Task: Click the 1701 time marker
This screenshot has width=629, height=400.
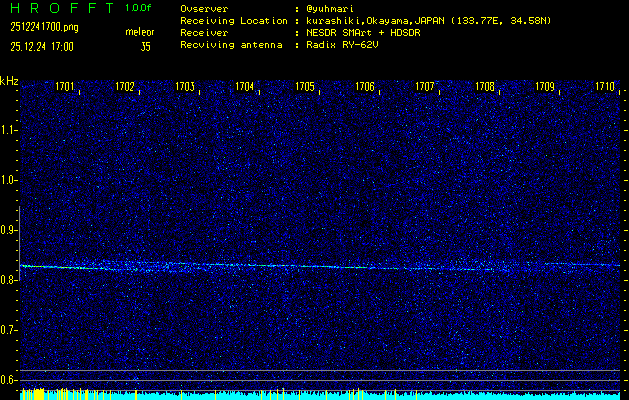Action: pyautogui.click(x=65, y=87)
